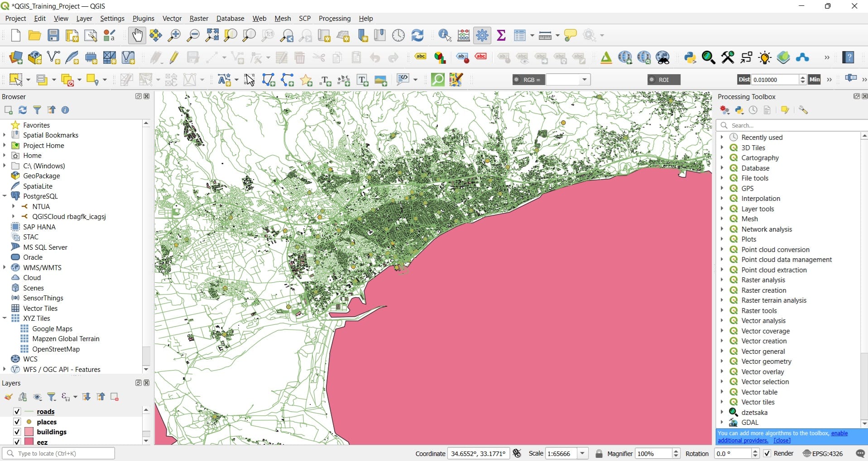
Task: Toggle the Render checkbox
Action: [767, 453]
